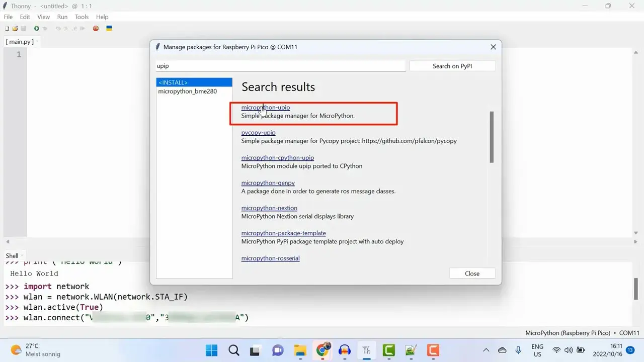Open File Explorer from taskbar
644x362 pixels.
(300, 350)
